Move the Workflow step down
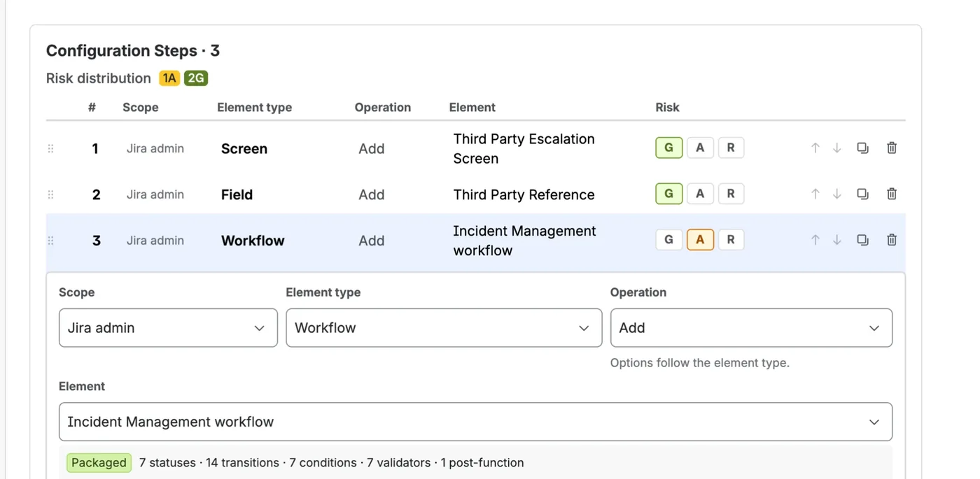 click(837, 240)
